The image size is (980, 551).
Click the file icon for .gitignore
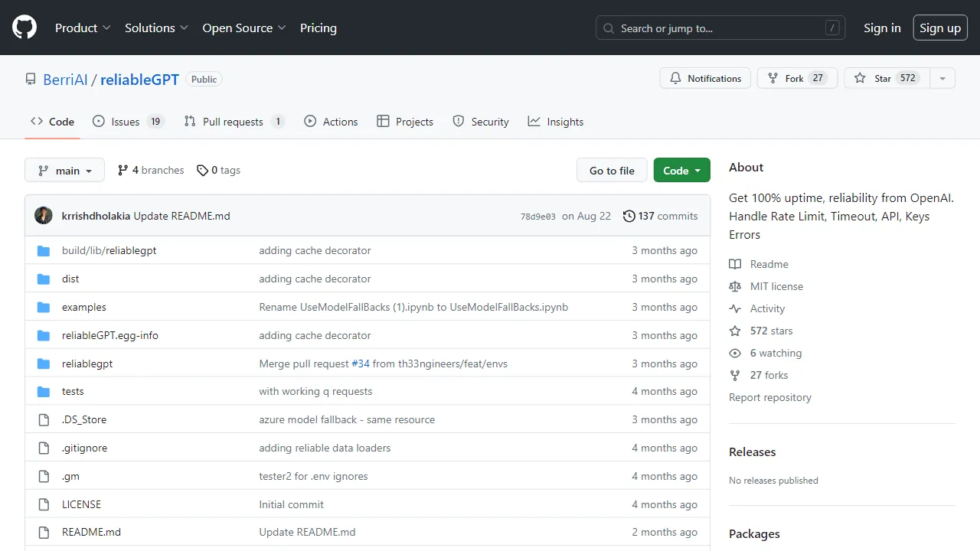click(44, 448)
